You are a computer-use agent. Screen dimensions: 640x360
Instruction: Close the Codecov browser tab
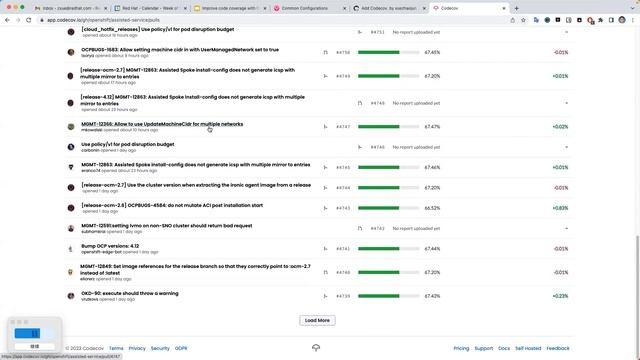[504, 8]
